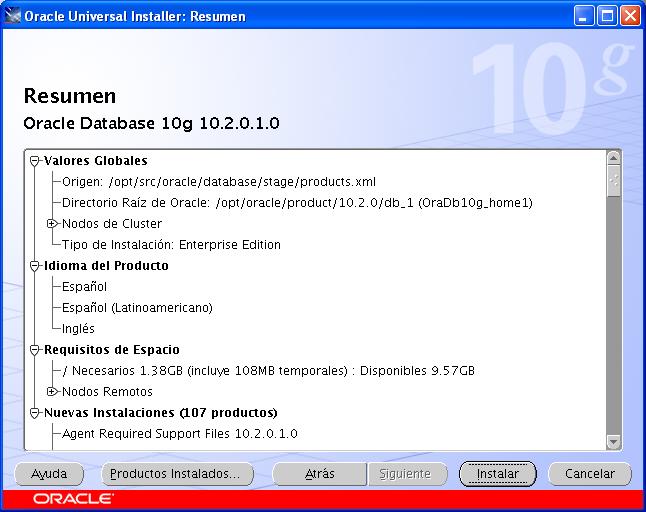Click the Siguiente button

[x=407, y=474]
